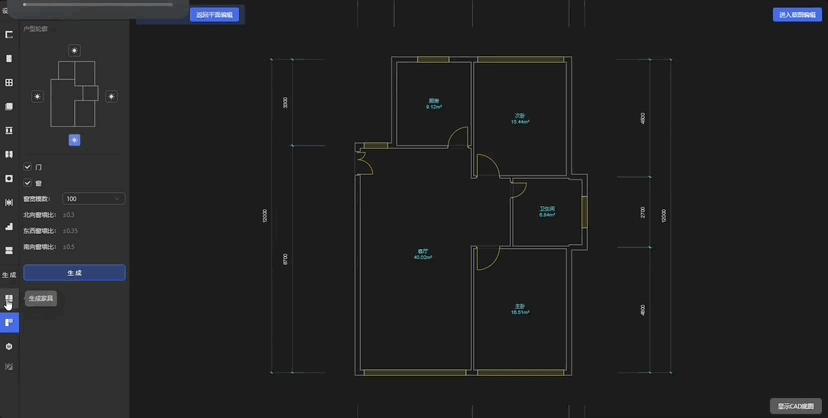The image size is (828, 418).
Task: Select the east orientation sun icon
Action: click(111, 97)
